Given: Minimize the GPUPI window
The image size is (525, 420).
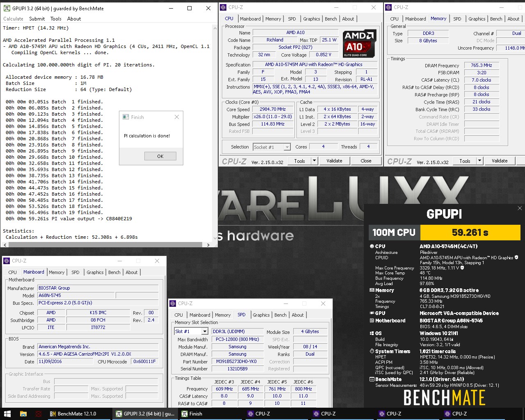Looking at the screenshot, I should [171, 8].
